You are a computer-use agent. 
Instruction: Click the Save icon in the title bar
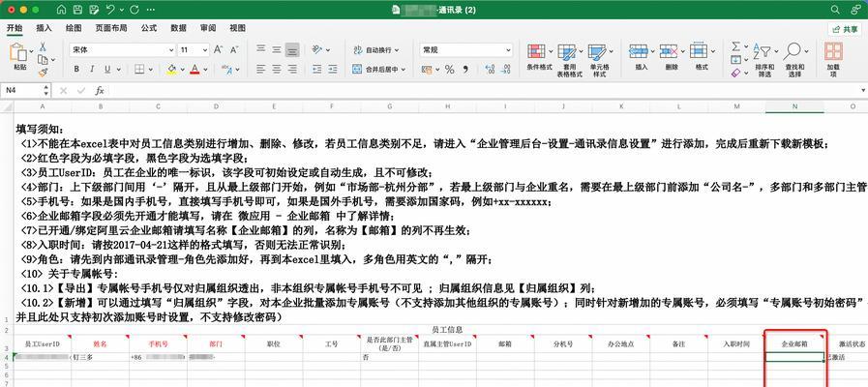(x=78, y=10)
